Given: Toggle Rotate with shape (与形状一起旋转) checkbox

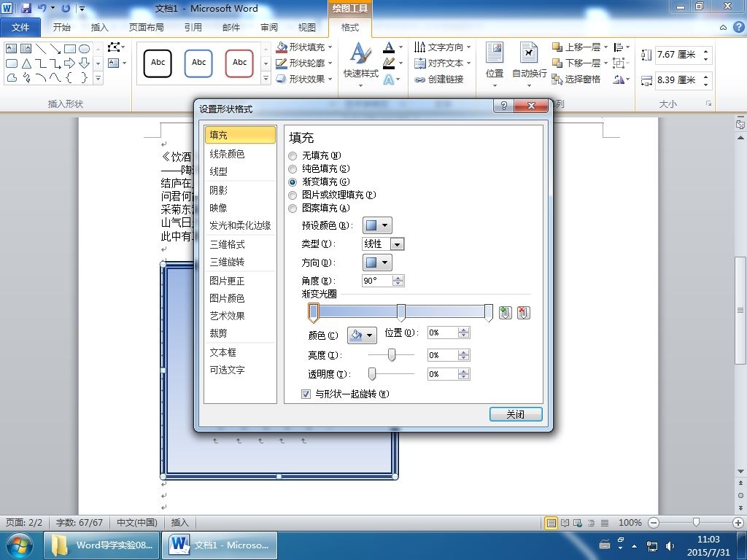Looking at the screenshot, I should [x=306, y=394].
